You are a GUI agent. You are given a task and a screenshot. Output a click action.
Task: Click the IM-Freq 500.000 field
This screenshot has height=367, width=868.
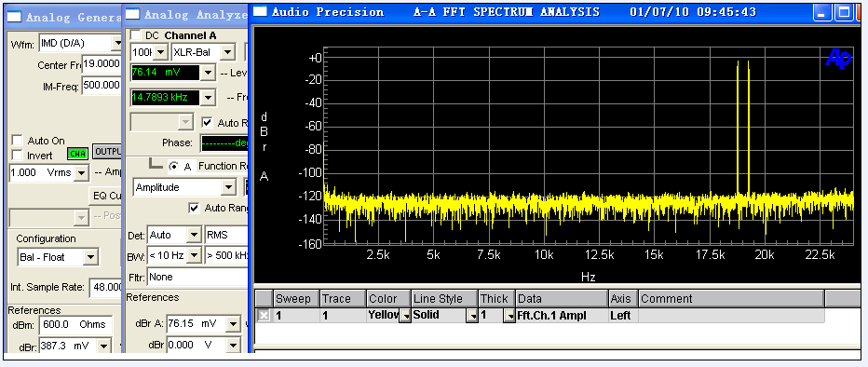coord(102,86)
